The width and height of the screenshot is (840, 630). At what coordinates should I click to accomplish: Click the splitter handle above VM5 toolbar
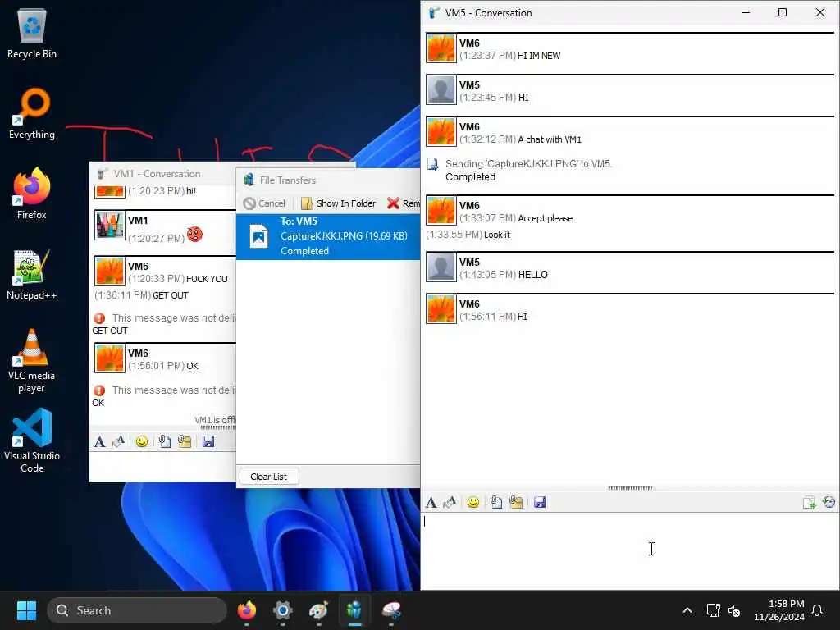click(x=630, y=488)
